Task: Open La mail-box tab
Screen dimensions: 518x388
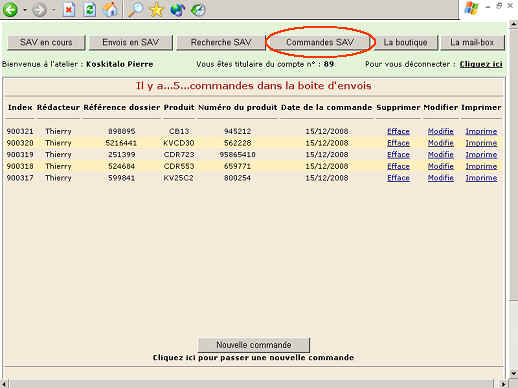Action: (x=472, y=43)
